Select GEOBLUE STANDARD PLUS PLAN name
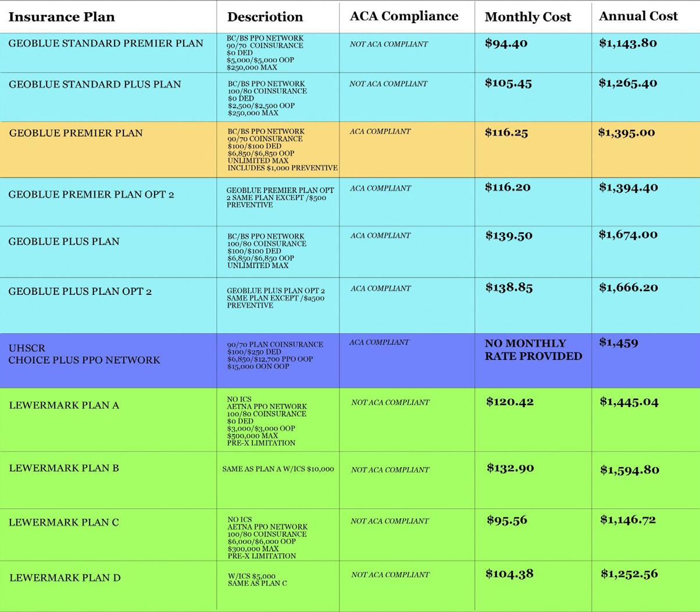Image resolution: width=700 pixels, height=612 pixels. [x=95, y=84]
